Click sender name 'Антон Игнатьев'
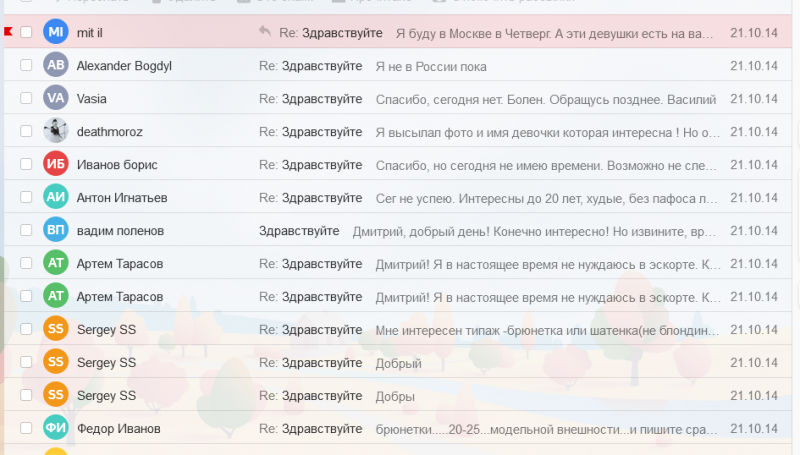This screenshot has height=455, width=800. [x=122, y=197]
